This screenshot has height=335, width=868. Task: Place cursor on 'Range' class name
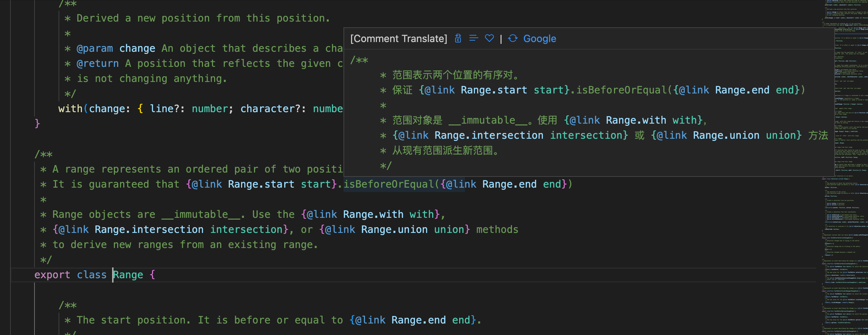coord(128,275)
